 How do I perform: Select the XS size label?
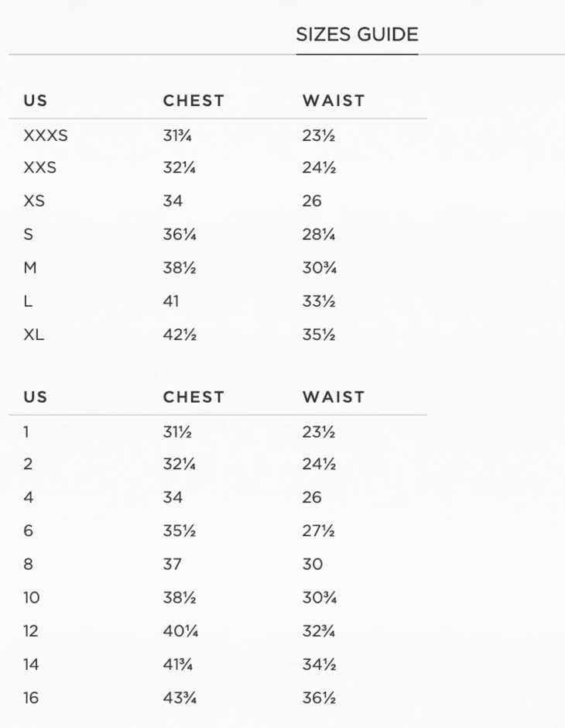click(x=34, y=201)
